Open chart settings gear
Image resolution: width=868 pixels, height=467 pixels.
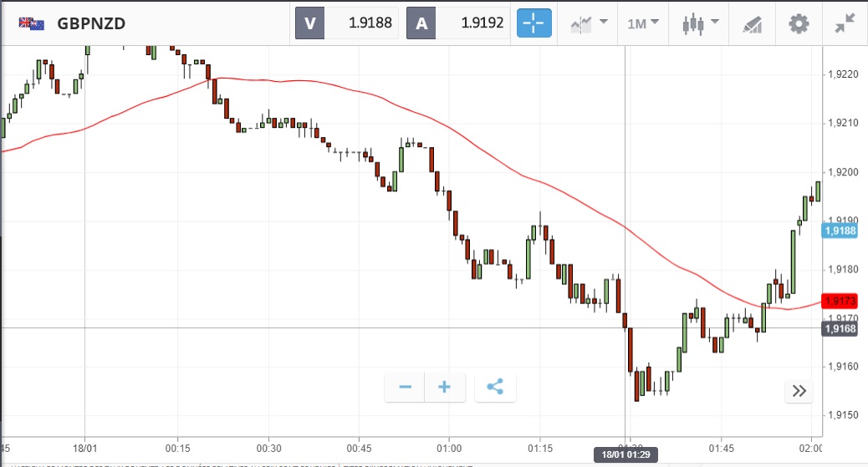799,23
